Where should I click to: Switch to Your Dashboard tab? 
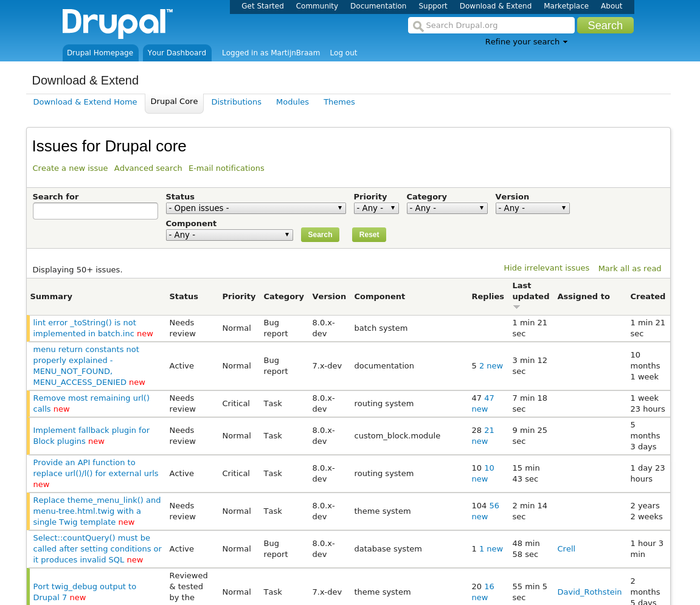pos(177,53)
